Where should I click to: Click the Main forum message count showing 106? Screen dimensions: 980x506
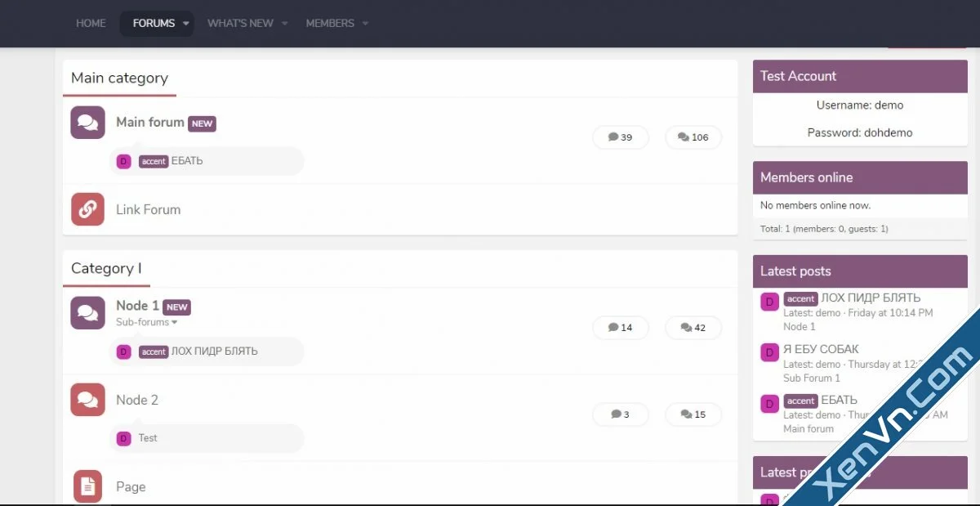tap(693, 137)
